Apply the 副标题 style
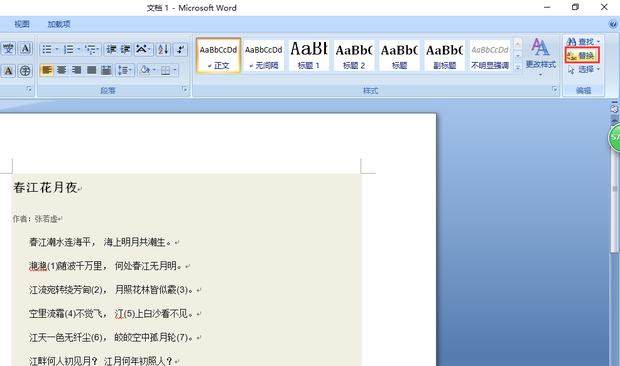The width and height of the screenshot is (620, 366). pyautogui.click(x=444, y=56)
